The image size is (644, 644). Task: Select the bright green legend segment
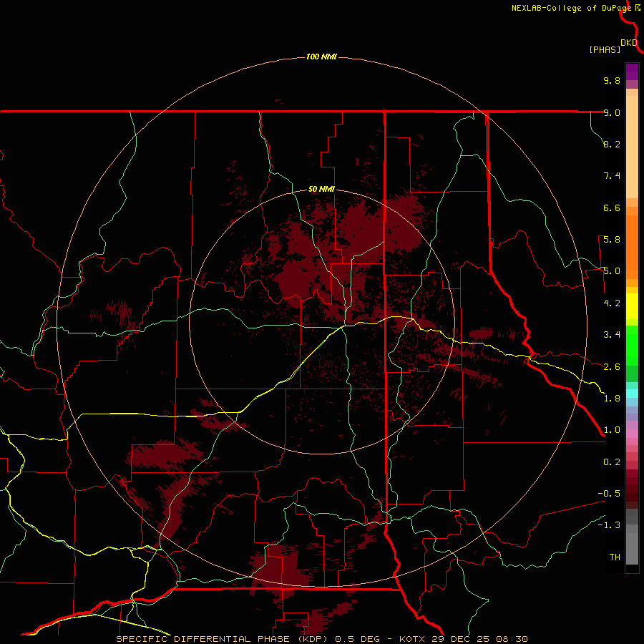pos(632,346)
